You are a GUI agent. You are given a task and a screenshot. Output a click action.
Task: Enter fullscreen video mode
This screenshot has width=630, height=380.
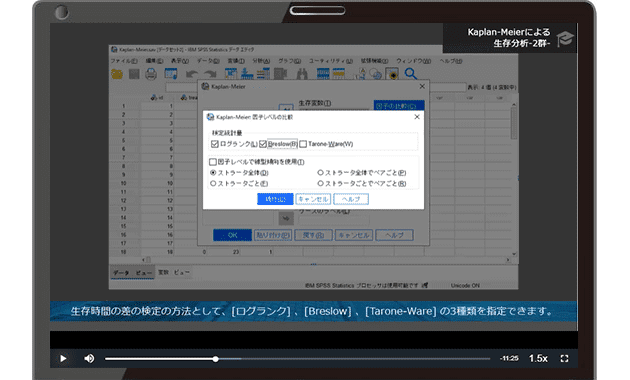click(565, 358)
